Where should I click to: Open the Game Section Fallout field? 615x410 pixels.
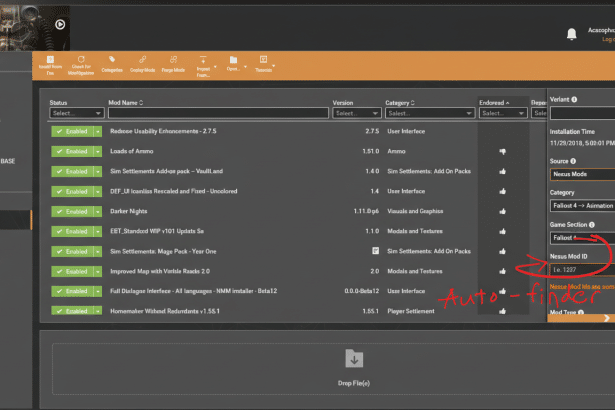tap(582, 238)
